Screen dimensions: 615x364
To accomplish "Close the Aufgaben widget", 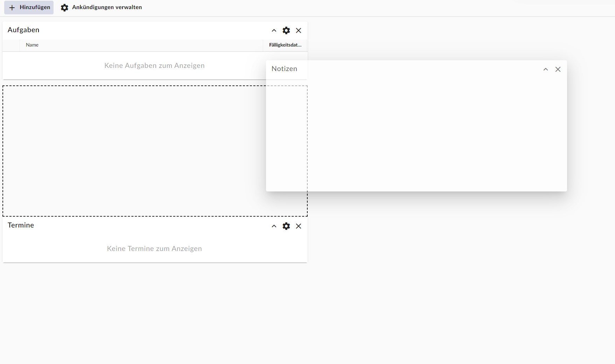I will pos(299,30).
